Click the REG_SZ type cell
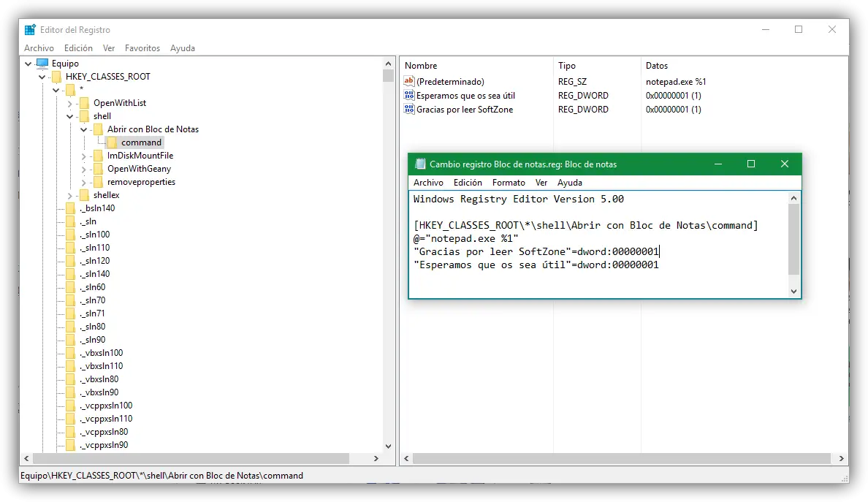 tap(572, 81)
